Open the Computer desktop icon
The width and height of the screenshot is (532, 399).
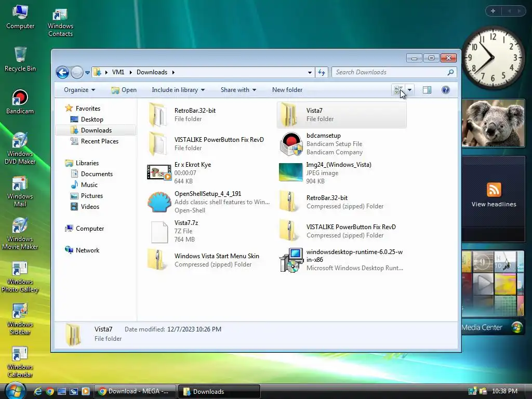coord(20,17)
